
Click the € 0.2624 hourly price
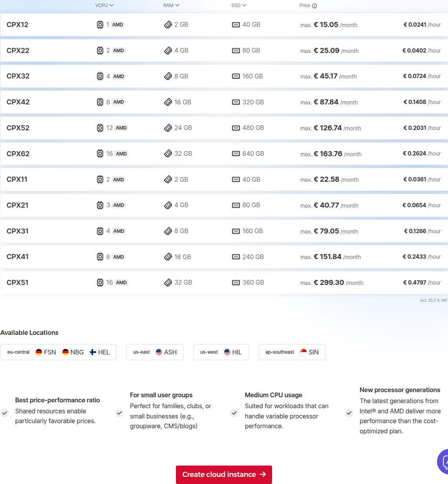click(414, 153)
